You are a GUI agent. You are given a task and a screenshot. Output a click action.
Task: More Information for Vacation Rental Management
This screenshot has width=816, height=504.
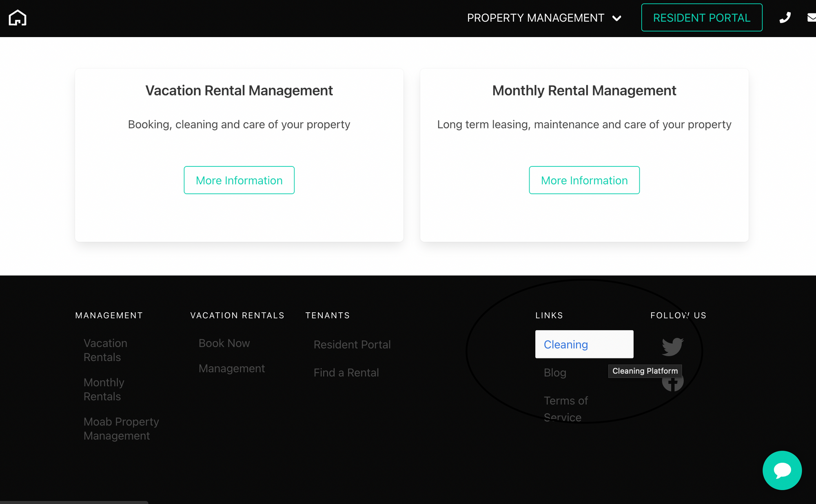[239, 180]
